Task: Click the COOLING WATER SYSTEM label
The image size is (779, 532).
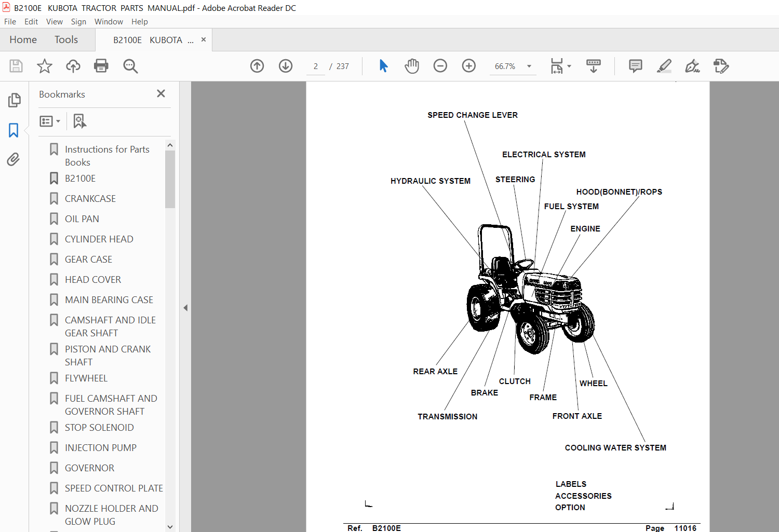Action: click(615, 448)
